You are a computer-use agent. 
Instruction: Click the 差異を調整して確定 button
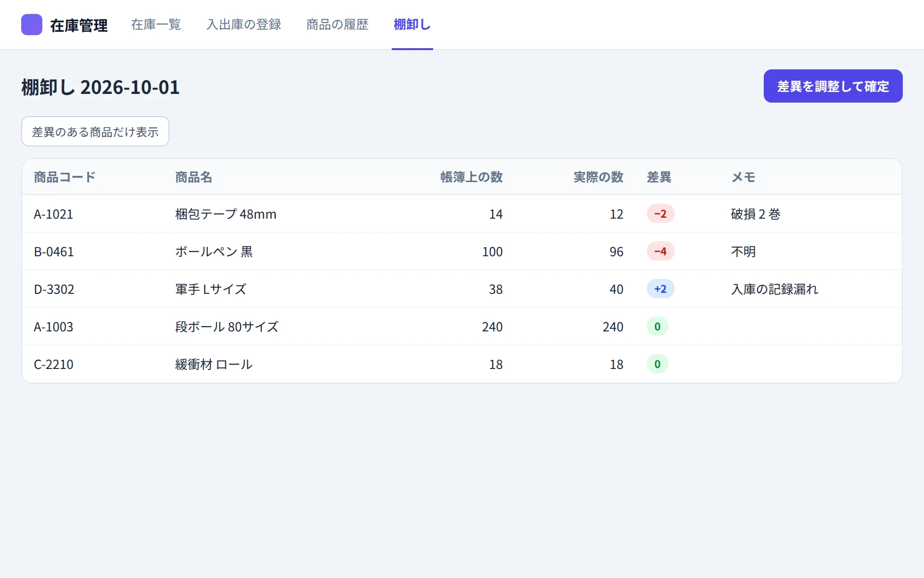coord(833,86)
